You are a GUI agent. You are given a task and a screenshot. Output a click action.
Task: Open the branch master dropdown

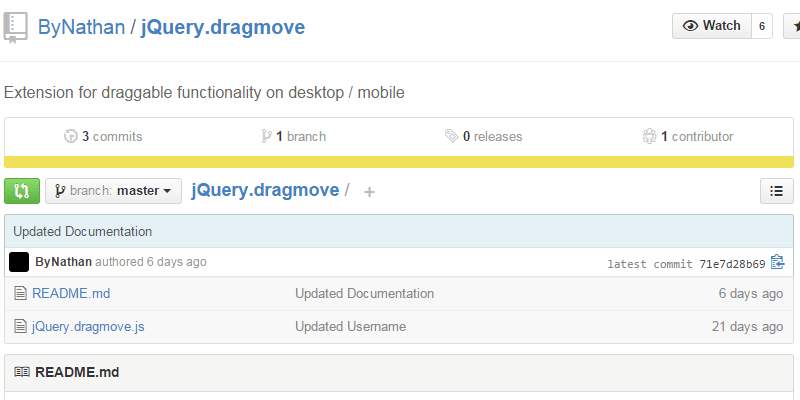click(113, 191)
